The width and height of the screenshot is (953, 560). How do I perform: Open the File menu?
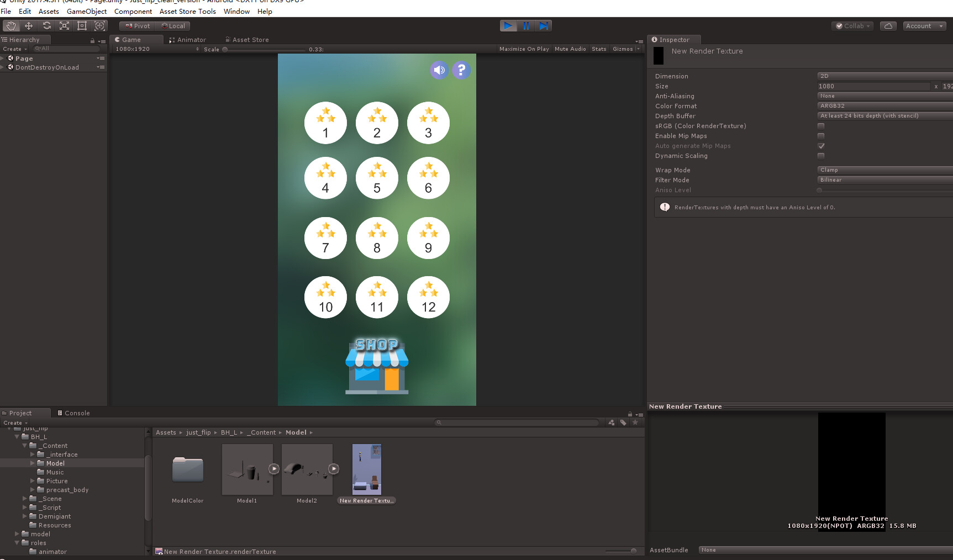tap(6, 11)
